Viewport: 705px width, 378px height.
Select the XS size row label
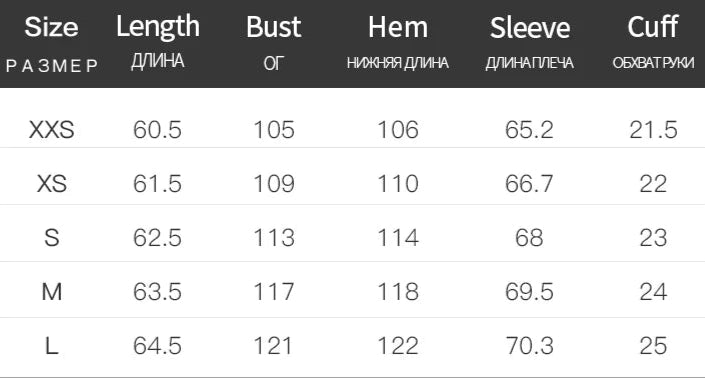[52, 184]
